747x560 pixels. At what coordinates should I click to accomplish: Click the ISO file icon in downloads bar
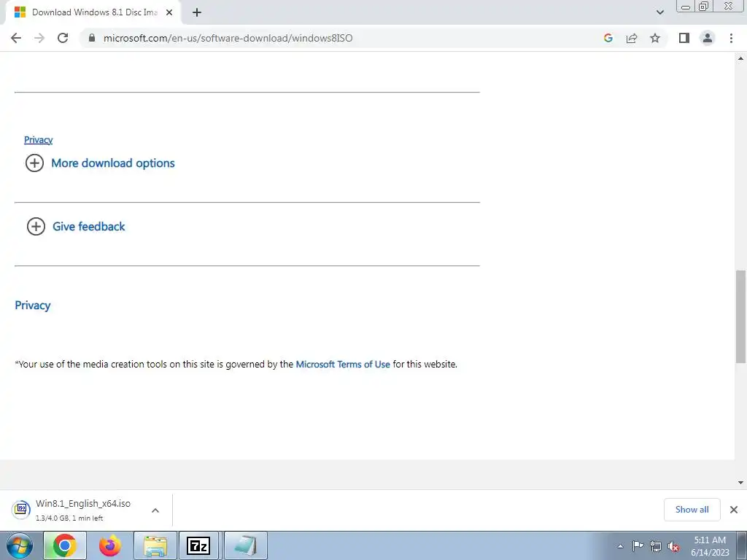[21, 509]
